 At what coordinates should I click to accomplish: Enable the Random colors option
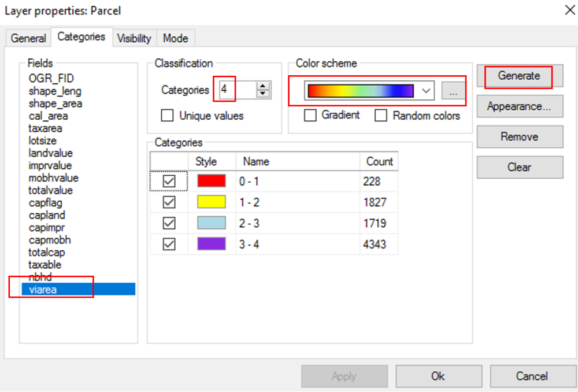coord(380,115)
